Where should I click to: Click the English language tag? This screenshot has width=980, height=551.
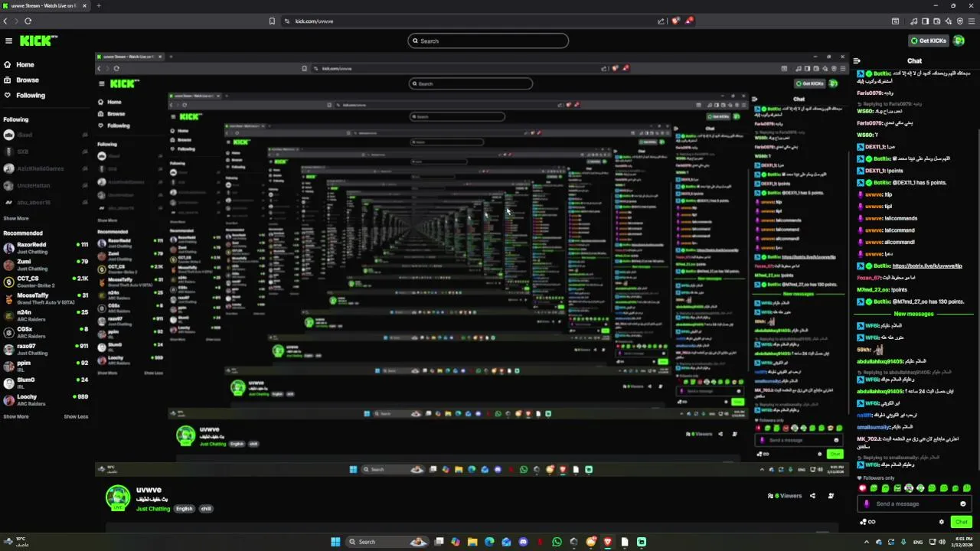tap(185, 509)
